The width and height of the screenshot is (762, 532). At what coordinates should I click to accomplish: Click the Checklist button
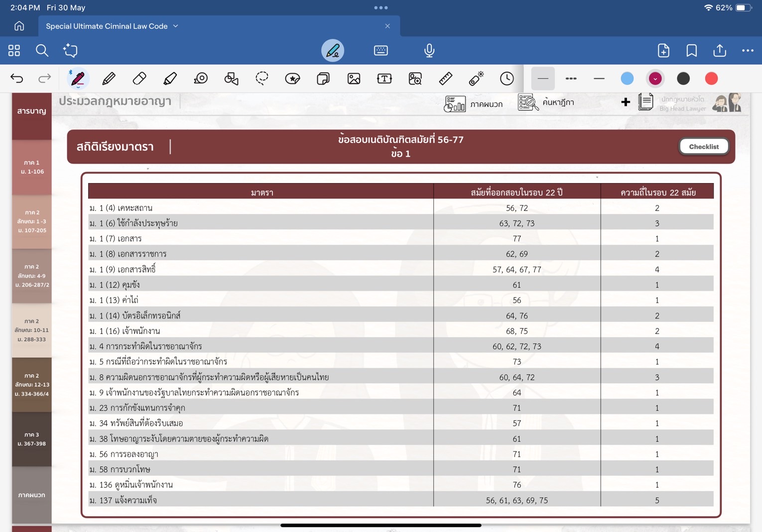pyautogui.click(x=704, y=146)
